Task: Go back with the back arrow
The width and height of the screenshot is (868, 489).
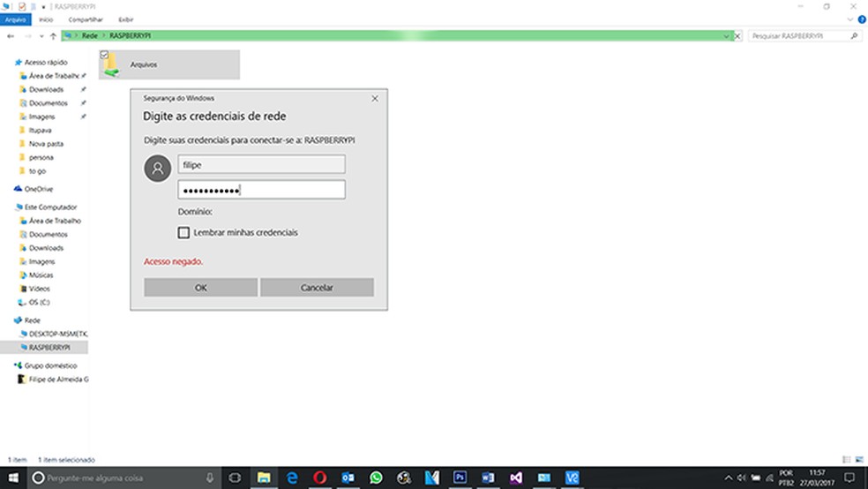Action: [x=11, y=36]
